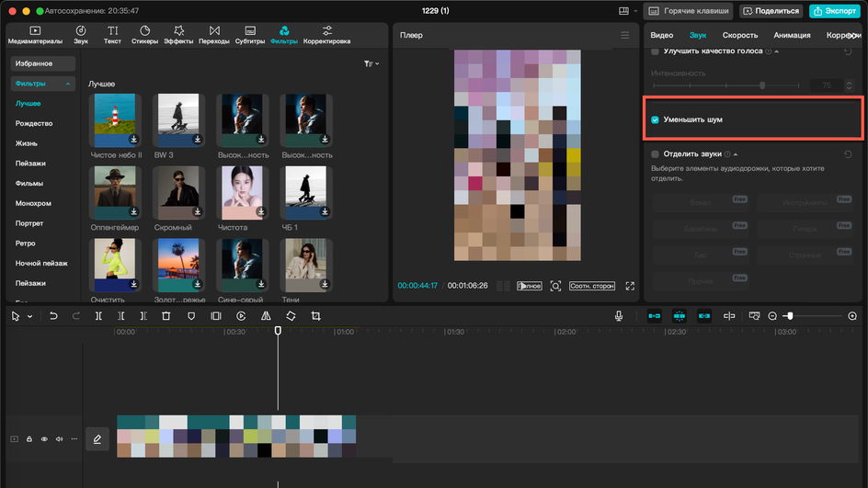Open Соотн. сторон aspect ratio menu

point(592,286)
